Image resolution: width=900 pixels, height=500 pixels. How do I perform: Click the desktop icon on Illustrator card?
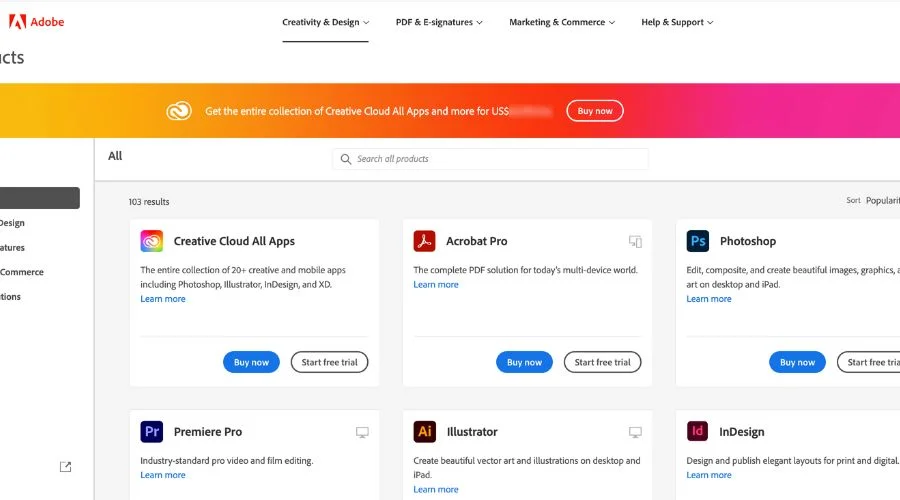tap(635, 432)
